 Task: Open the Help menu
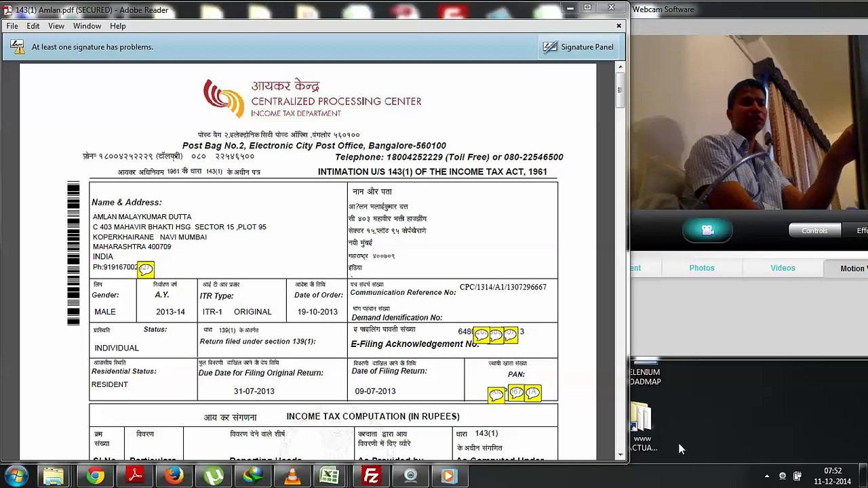point(118,26)
